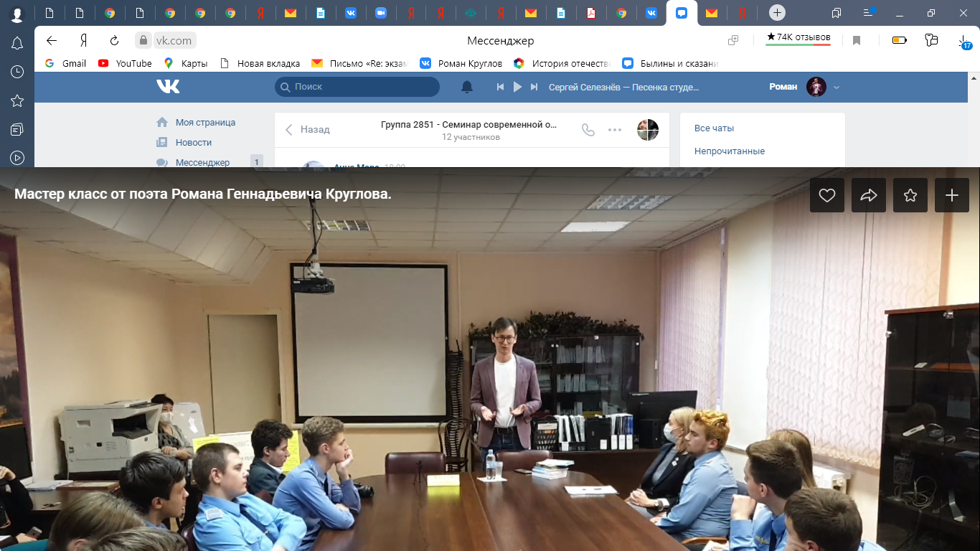The width and height of the screenshot is (980, 551).
Task: Open the browser profile icon in the sidebar
Action: [x=17, y=14]
